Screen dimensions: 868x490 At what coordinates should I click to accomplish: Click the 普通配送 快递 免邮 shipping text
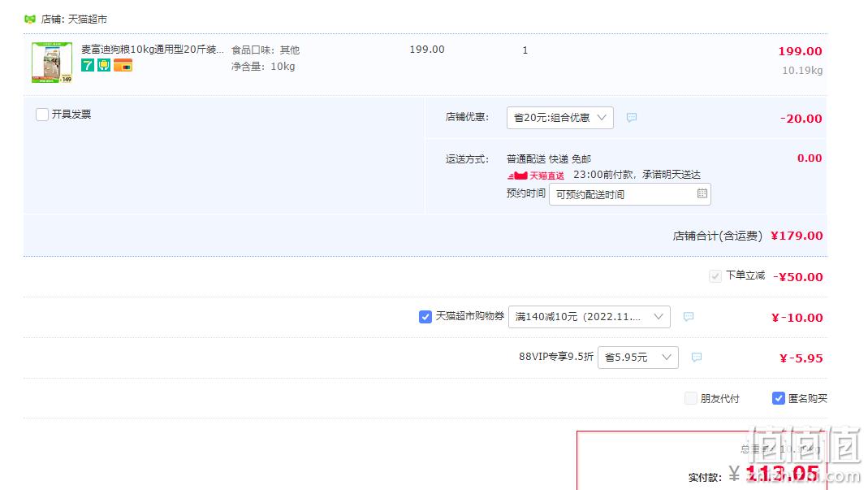[549, 159]
